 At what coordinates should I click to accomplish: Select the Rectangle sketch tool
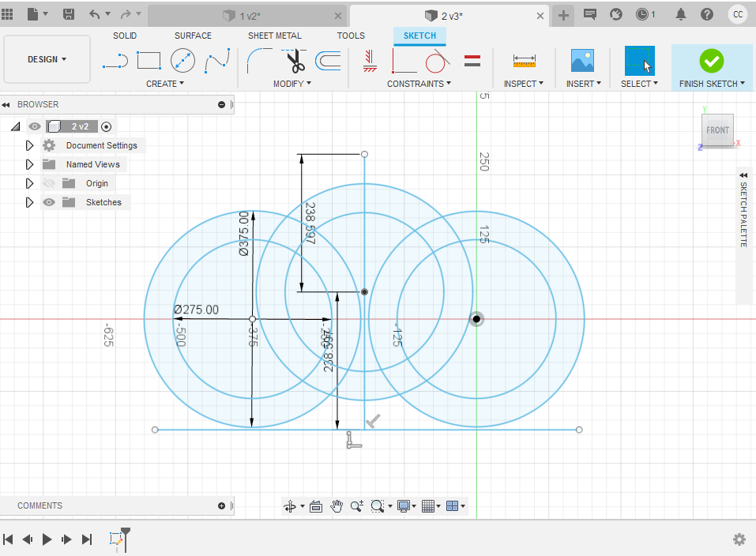pyautogui.click(x=149, y=61)
